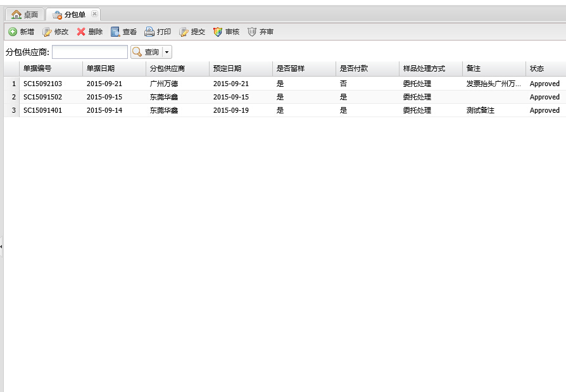Select the 分包单 tab
The height and width of the screenshot is (392, 566).
click(x=70, y=15)
